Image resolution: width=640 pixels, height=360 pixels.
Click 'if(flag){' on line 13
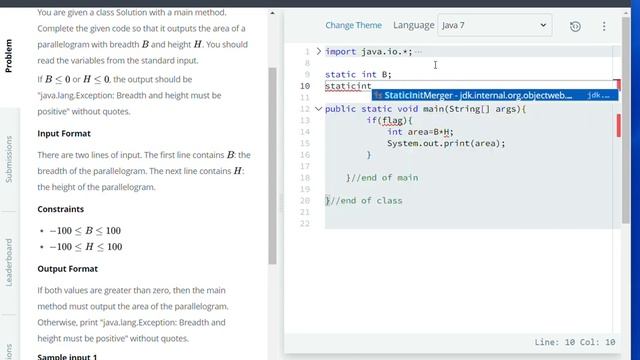pos(390,120)
